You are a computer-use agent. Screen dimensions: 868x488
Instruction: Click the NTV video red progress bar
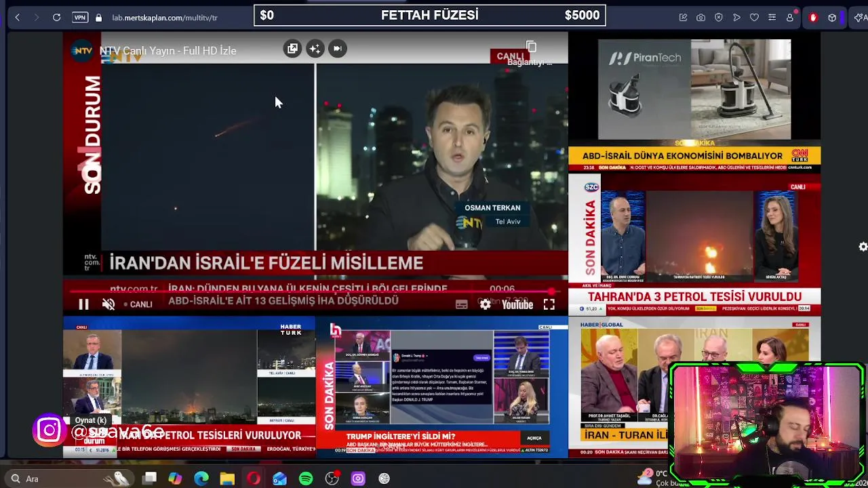click(x=315, y=292)
